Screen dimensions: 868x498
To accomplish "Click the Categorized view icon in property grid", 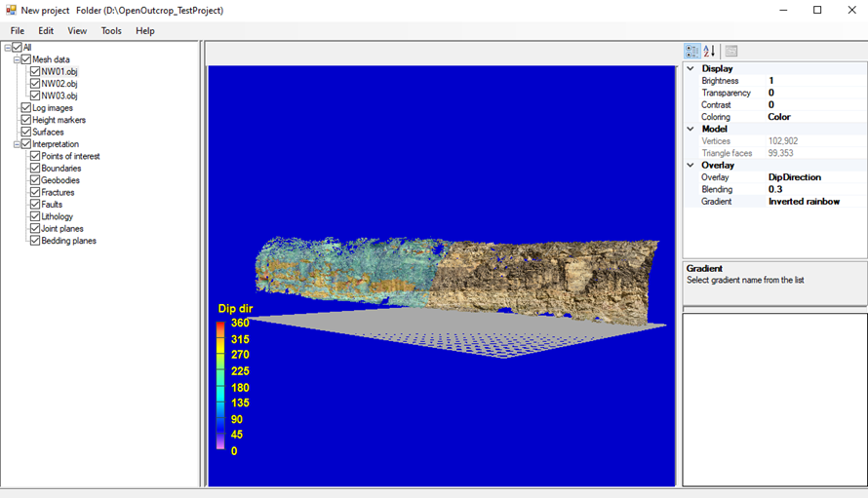I will 691,51.
